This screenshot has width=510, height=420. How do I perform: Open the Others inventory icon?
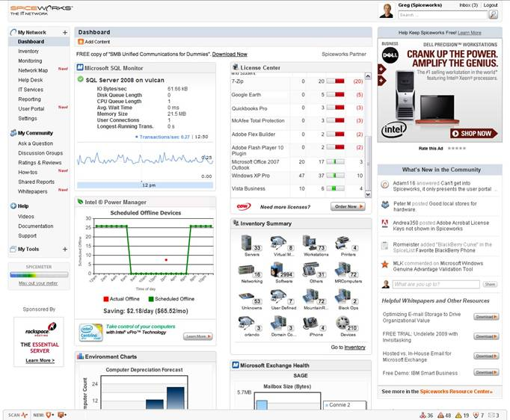pyautogui.click(x=310, y=270)
